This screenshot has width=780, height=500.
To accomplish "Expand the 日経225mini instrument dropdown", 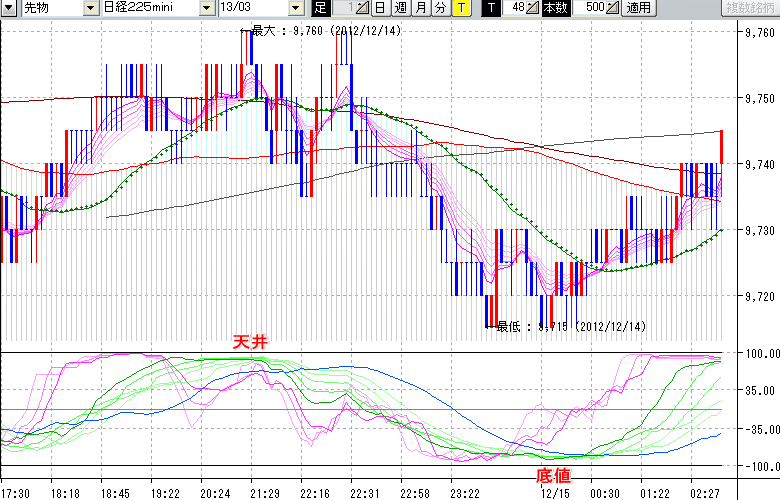I will tap(206, 8).
